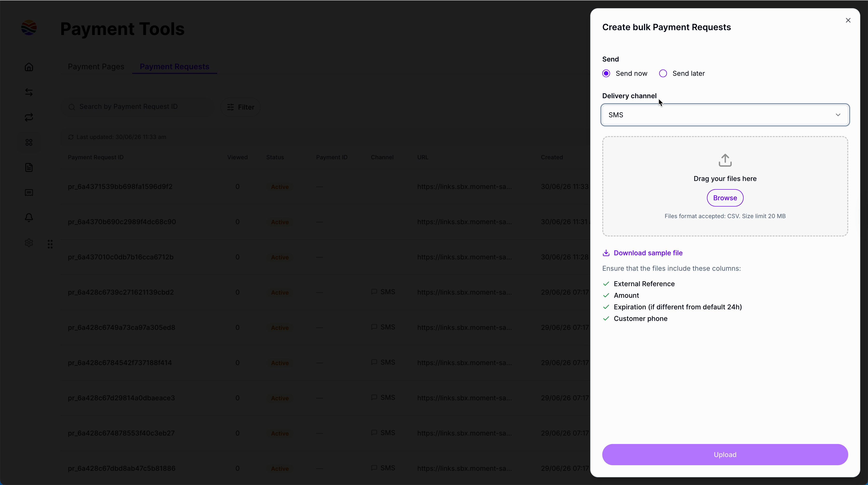Click payment request pr_6a4370b690c2989f4dc68c90

(122, 222)
